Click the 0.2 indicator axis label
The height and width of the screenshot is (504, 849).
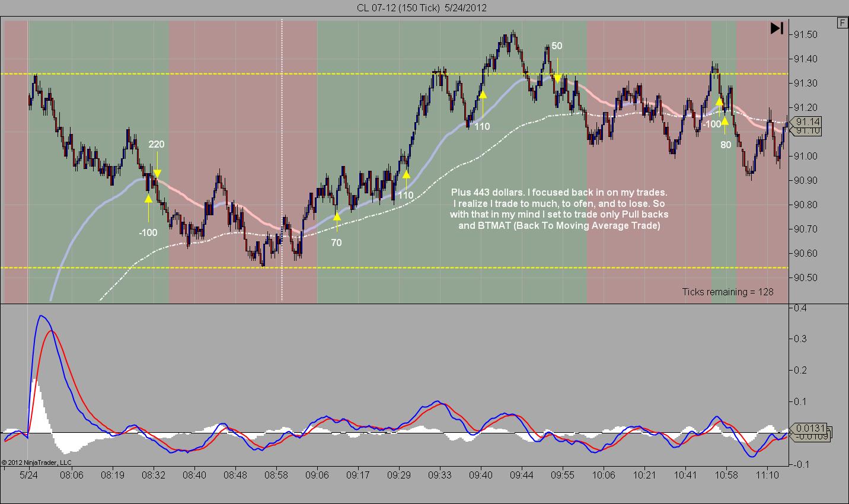pos(800,370)
